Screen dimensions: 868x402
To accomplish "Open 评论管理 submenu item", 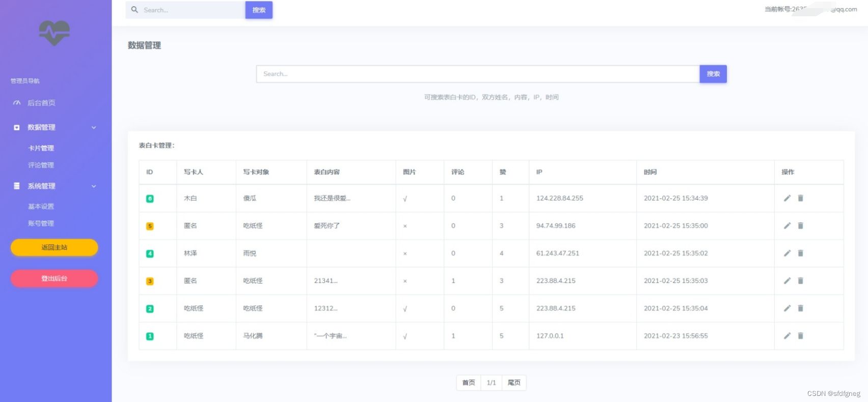I will (x=41, y=165).
